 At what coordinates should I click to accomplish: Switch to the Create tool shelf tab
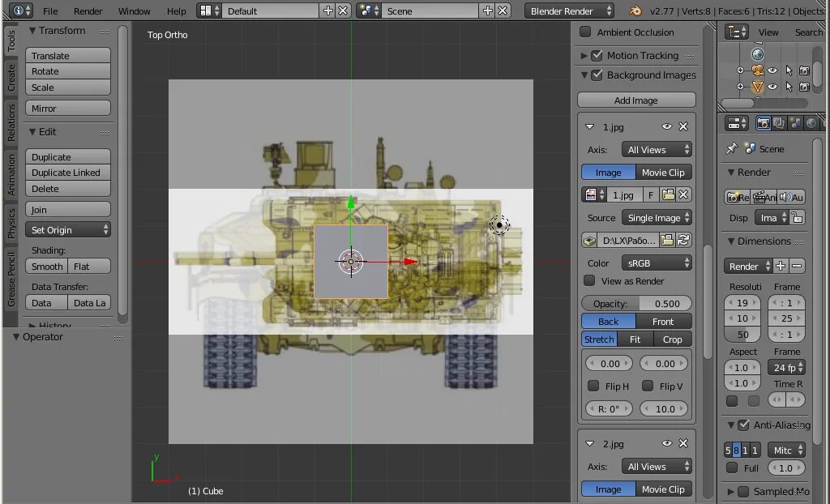pos(11,78)
